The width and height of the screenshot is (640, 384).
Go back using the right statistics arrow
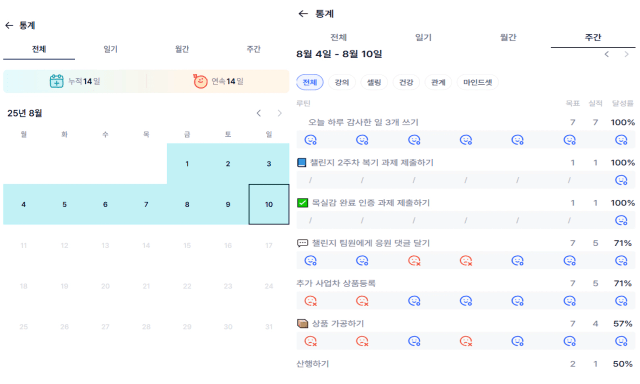303,14
